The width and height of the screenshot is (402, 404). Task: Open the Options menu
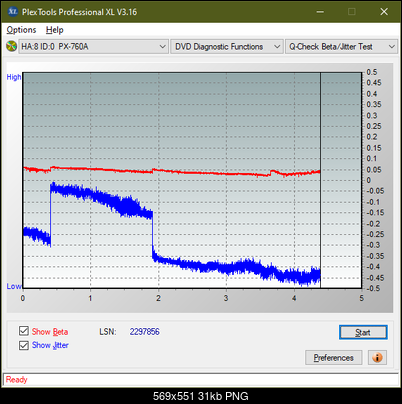(21, 30)
